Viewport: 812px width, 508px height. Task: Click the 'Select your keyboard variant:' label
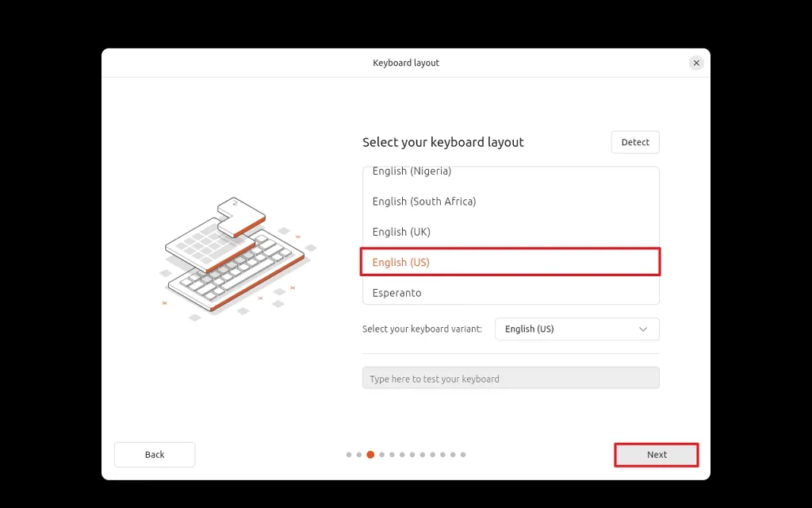click(422, 329)
